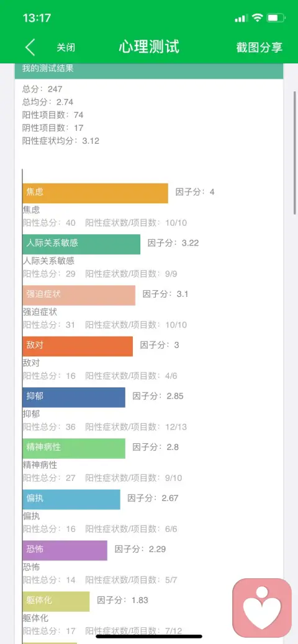This screenshot has width=298, height=644.
Task: Tap the back arrow icon
Action: coord(30,47)
